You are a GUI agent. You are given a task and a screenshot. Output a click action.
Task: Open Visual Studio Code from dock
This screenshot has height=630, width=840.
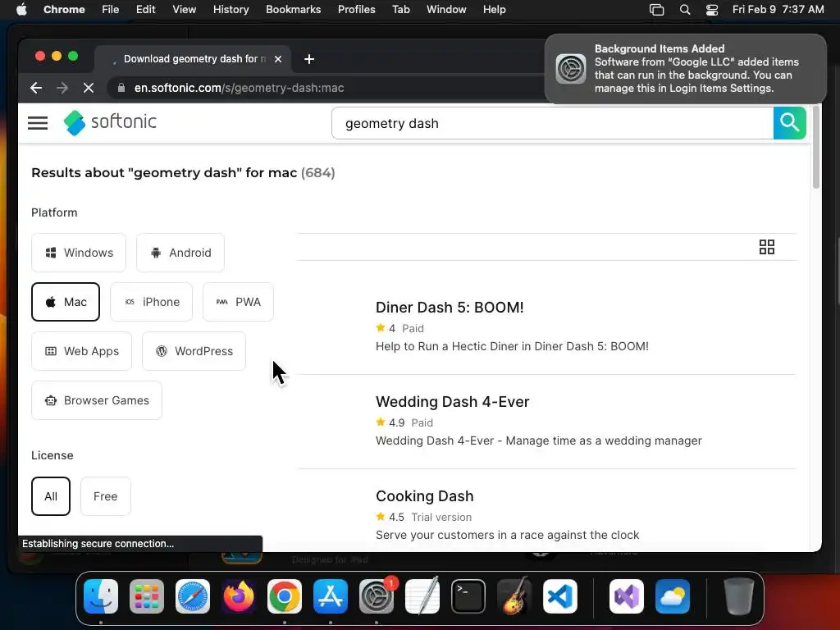coord(560,596)
